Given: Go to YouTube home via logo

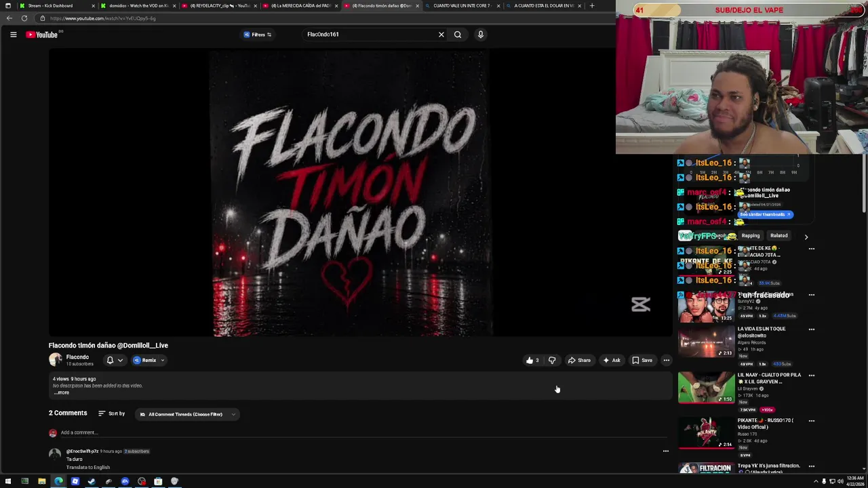Looking at the screenshot, I should [x=42, y=35].
